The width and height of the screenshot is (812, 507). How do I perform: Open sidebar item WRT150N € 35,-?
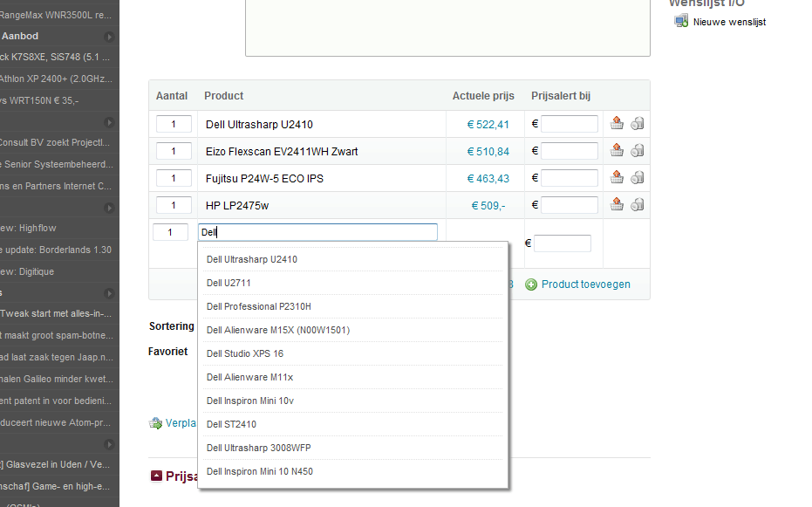[39, 100]
